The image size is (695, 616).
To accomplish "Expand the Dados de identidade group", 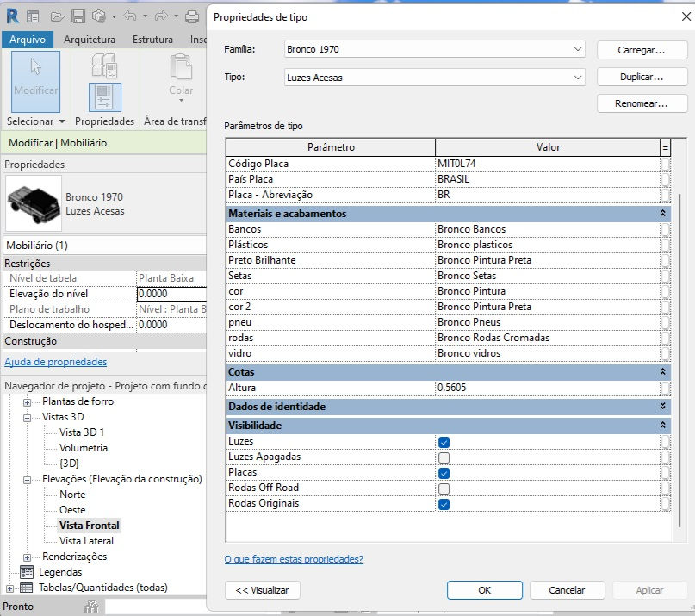I will (662, 406).
